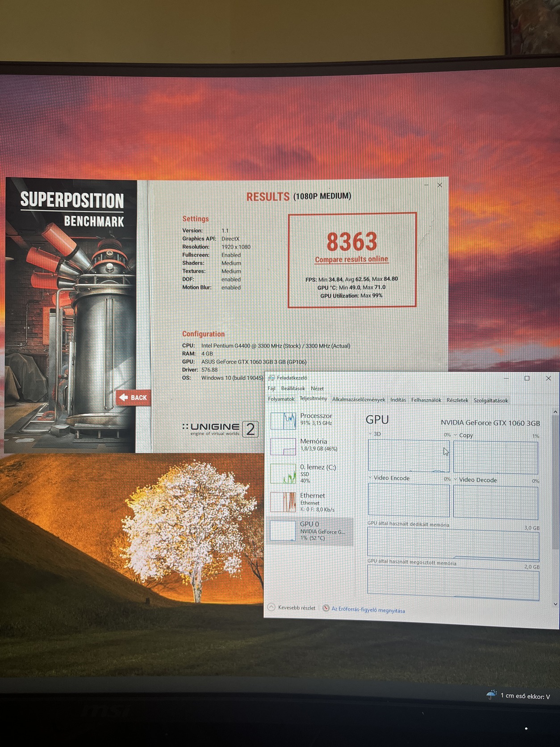Click the disk mini graph thumbnail
560x747 pixels.
point(283,474)
